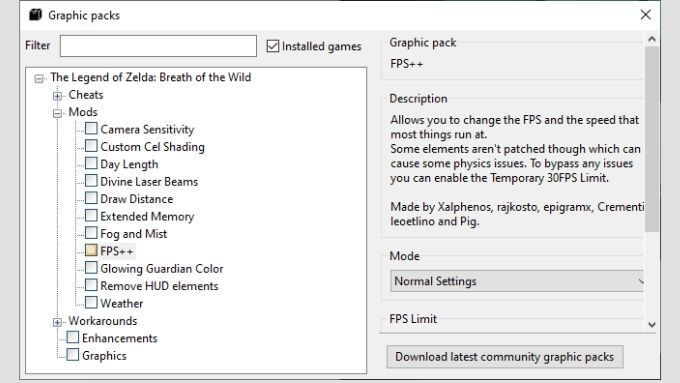
Task: Expand the Workarounds tree node
Action: [x=57, y=322]
